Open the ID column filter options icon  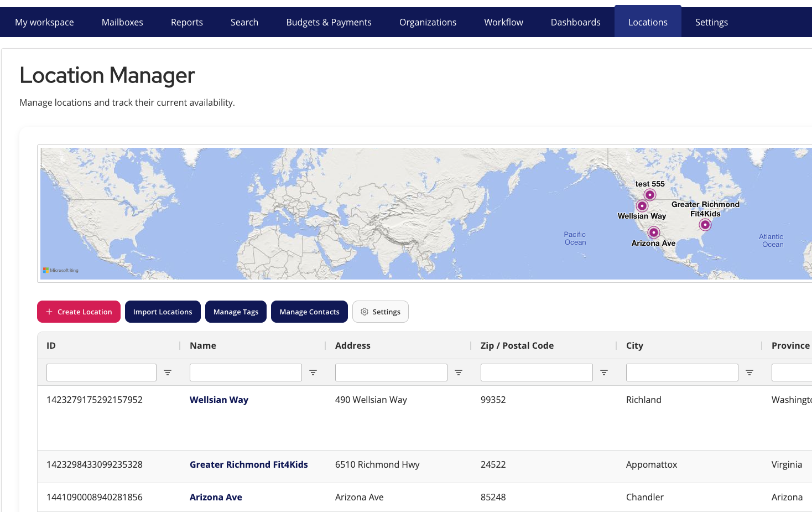168,373
